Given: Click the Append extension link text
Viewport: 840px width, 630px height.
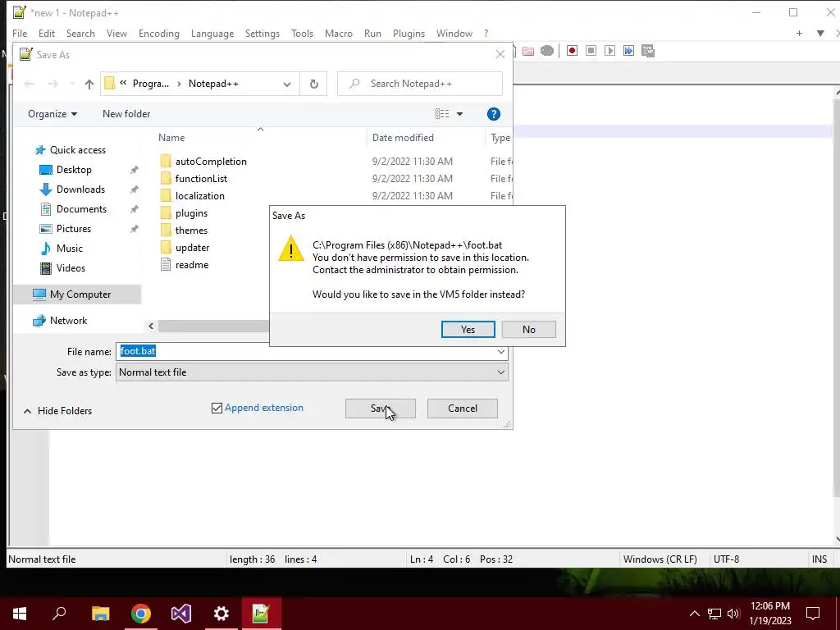Looking at the screenshot, I should [264, 408].
